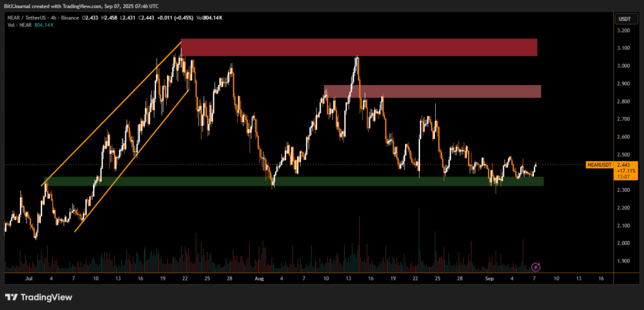Click the current price tag 2.443
The width and height of the screenshot is (644, 310).
pos(625,164)
